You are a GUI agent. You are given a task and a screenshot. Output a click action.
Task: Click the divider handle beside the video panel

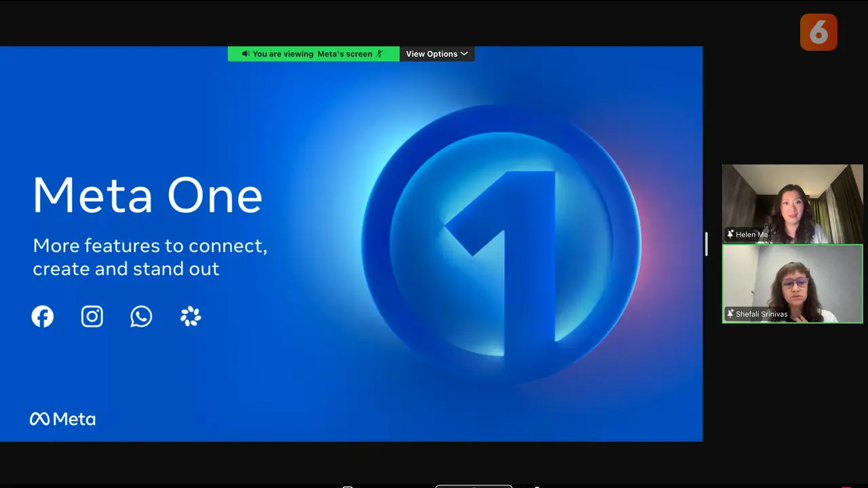click(707, 244)
